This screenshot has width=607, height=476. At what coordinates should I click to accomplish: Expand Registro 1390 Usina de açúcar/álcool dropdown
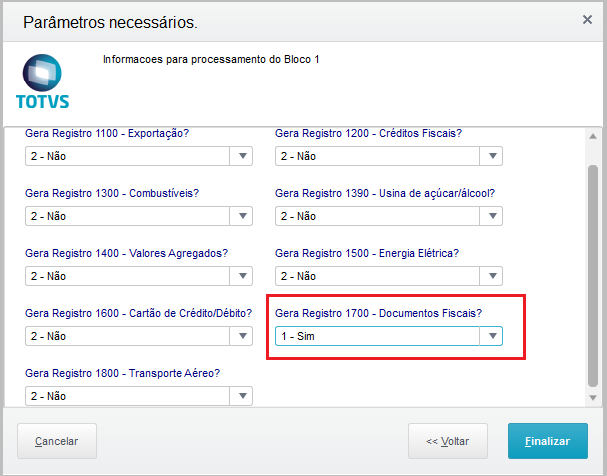(x=492, y=216)
